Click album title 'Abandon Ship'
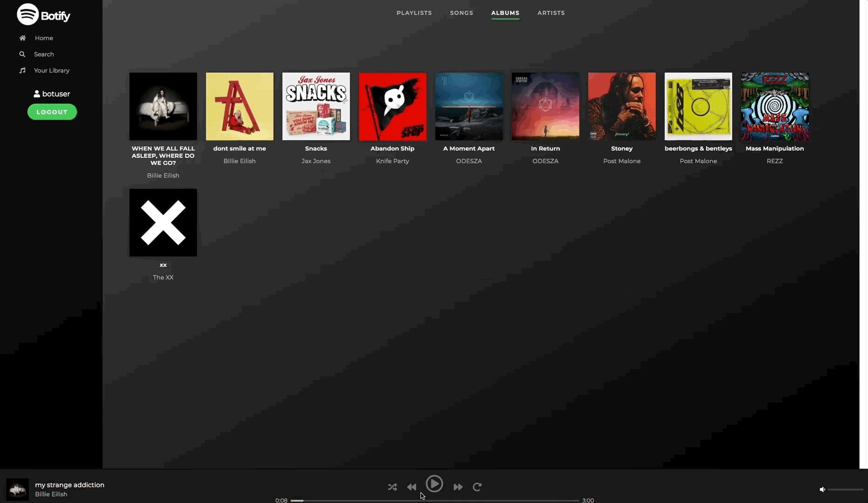 pos(393,149)
